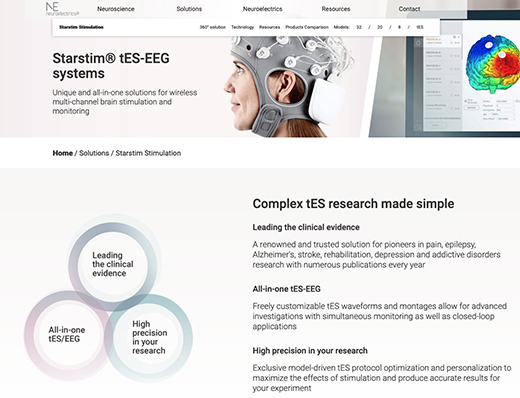The image size is (520, 398).
Task: Click the High precision in your research circle
Action: coord(149,337)
